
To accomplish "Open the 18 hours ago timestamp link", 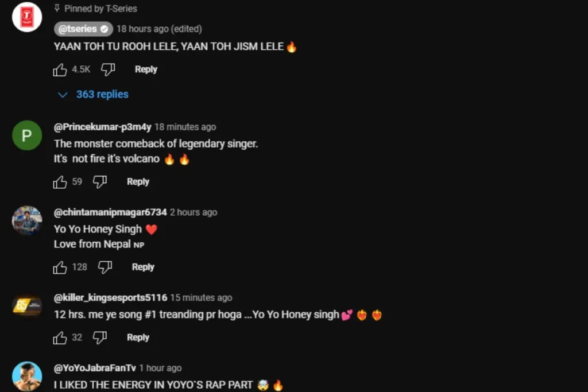I will pyautogui.click(x=159, y=29).
